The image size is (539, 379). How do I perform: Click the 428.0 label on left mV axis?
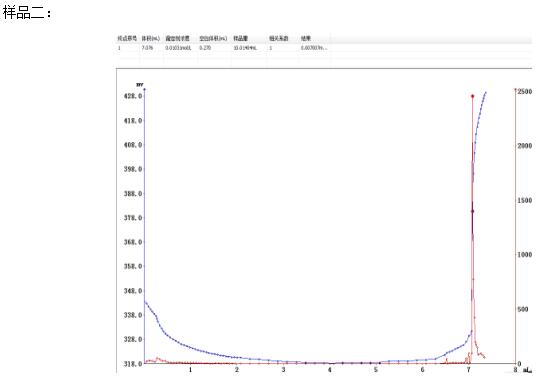point(133,96)
